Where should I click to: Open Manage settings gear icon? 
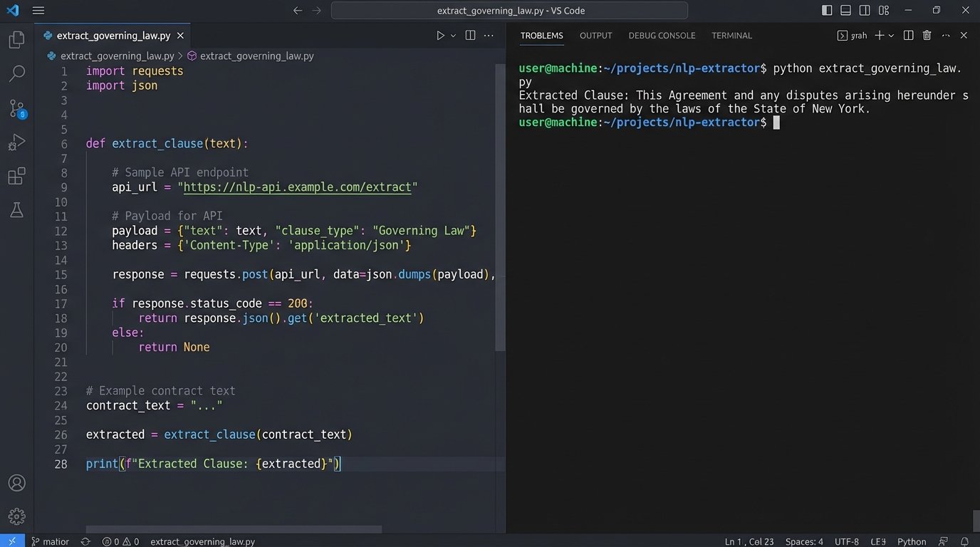[x=16, y=516]
